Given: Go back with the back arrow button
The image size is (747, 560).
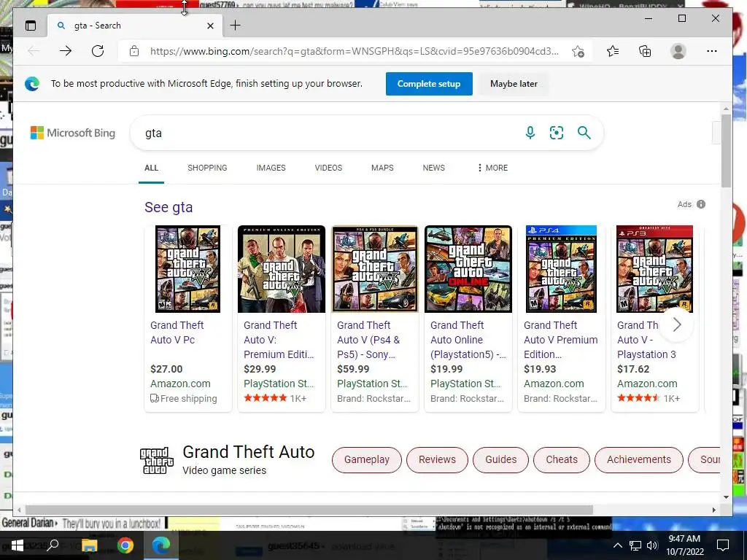Looking at the screenshot, I should coord(34,51).
